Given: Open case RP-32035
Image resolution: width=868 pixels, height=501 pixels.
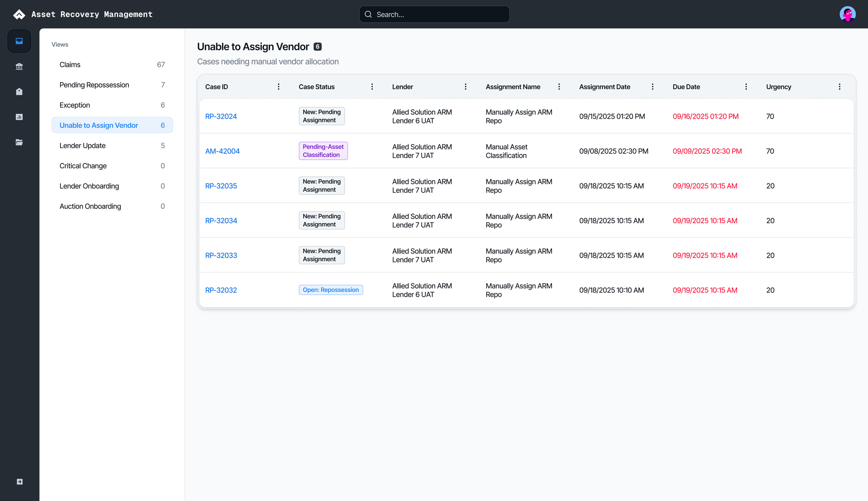Looking at the screenshot, I should coord(221,186).
